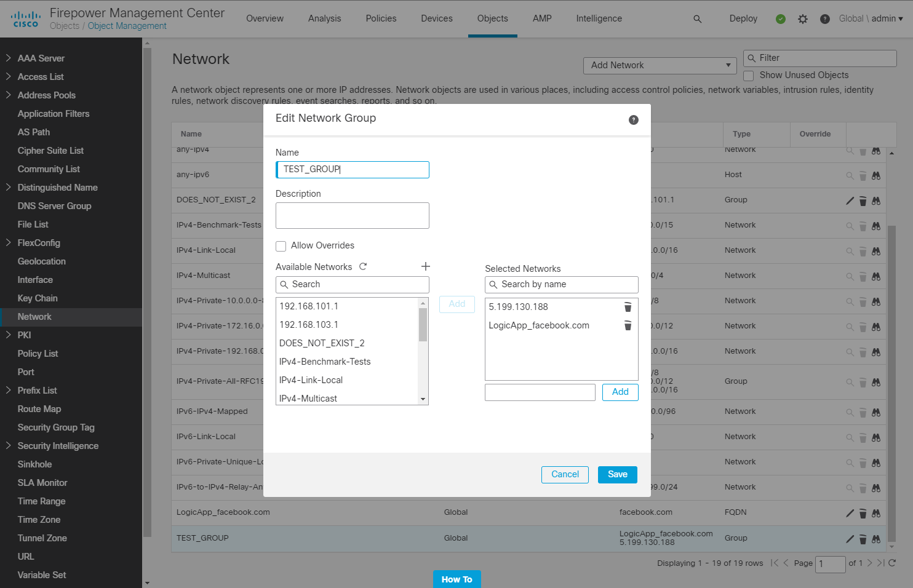Open the global search magnifier in top bar
The height and width of the screenshot is (588, 913).
[698, 18]
